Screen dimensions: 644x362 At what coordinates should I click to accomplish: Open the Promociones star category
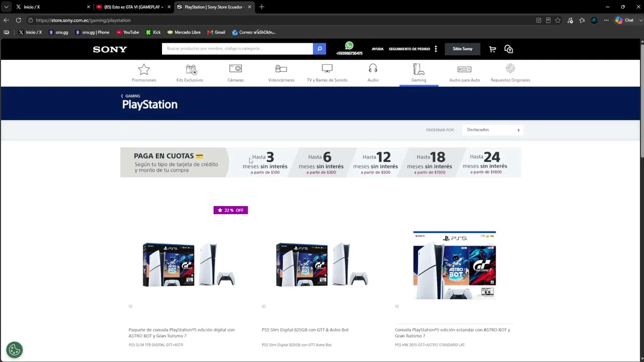coord(144,73)
